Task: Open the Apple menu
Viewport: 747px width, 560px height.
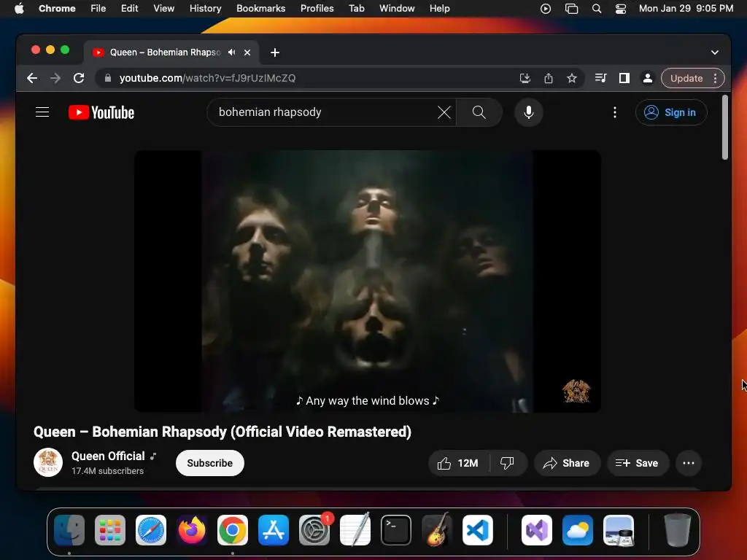Action: (x=19, y=9)
